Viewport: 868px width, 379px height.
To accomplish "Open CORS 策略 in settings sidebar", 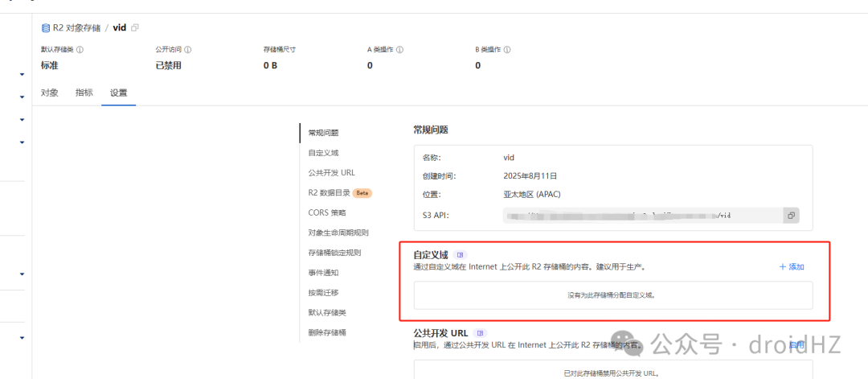I will [x=327, y=212].
